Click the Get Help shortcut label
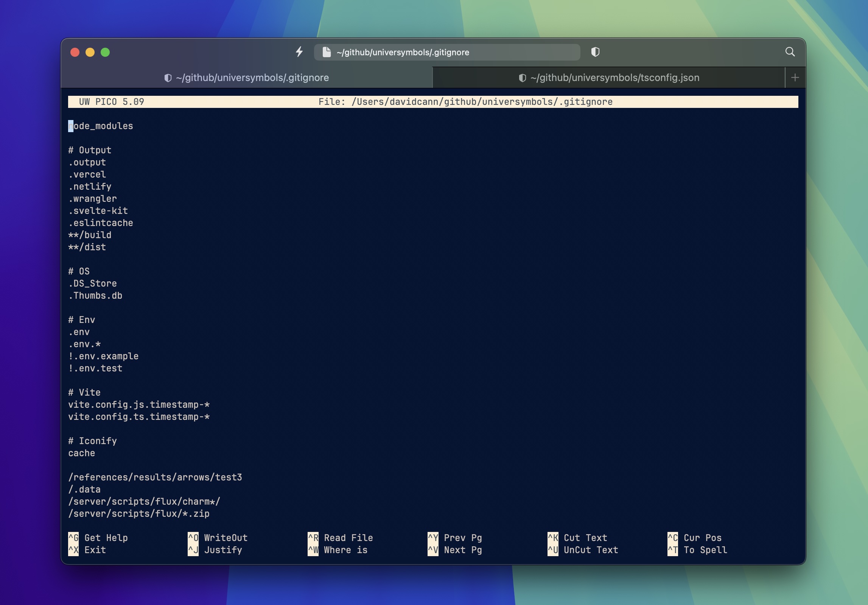Viewport: 868px width, 605px height. point(106,538)
